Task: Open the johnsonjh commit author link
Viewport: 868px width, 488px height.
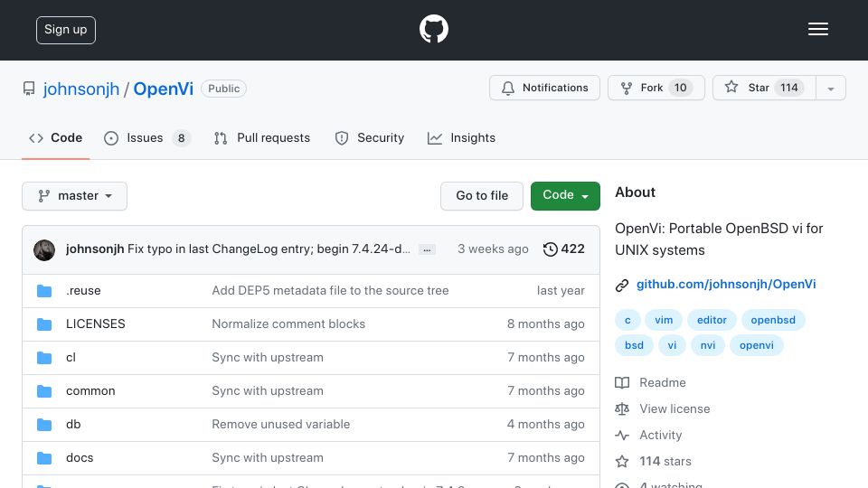Action: (x=95, y=249)
